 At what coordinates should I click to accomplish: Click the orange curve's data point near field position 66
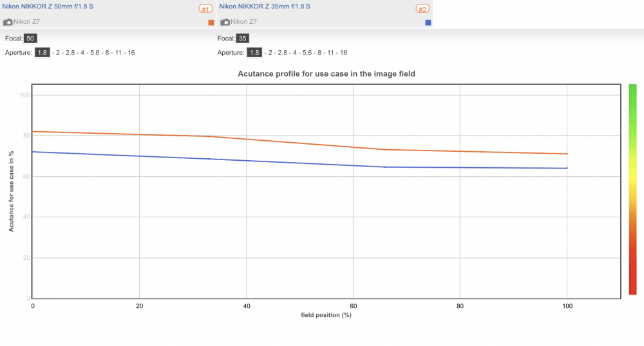(385, 150)
